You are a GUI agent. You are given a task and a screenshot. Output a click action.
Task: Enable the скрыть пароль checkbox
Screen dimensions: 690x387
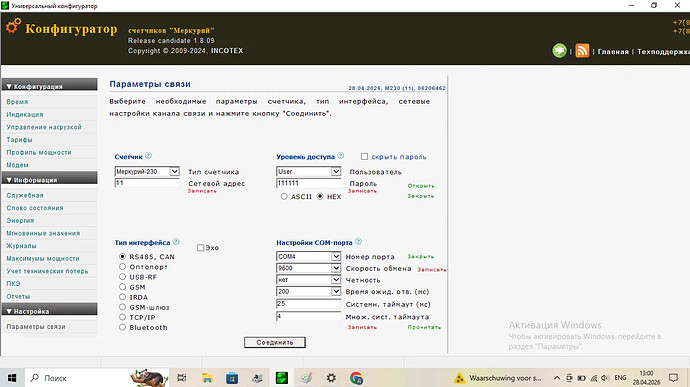[364, 156]
